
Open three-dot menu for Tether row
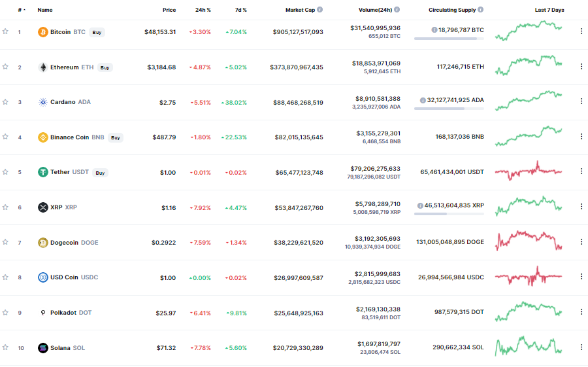(x=581, y=171)
